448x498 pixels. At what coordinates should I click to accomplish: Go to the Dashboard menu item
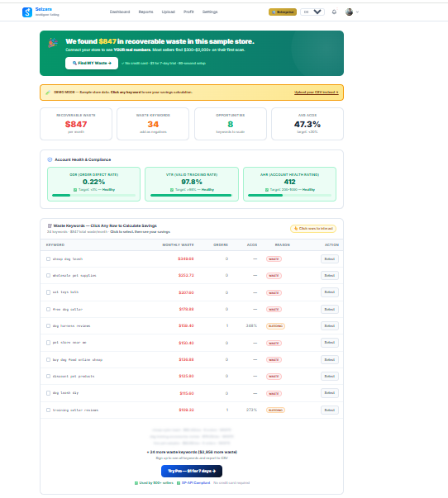(x=120, y=12)
